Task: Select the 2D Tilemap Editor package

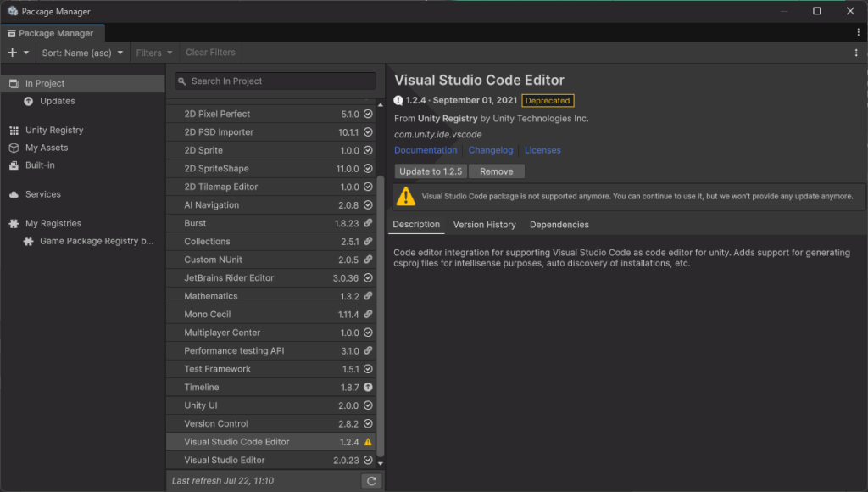Action: coord(271,187)
